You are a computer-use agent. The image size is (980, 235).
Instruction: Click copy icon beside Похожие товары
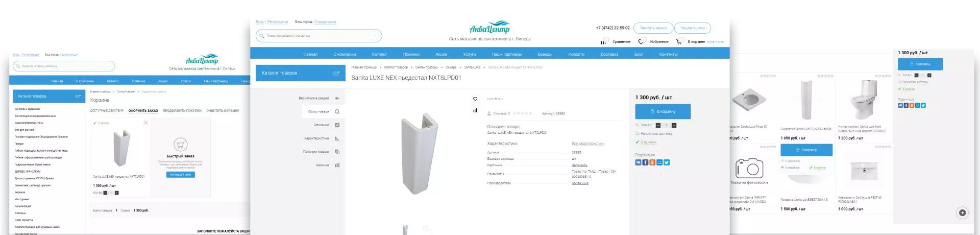click(x=337, y=152)
